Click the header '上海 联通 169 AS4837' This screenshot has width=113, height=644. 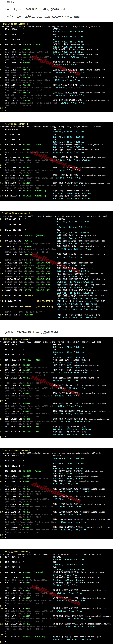[14, 124]
